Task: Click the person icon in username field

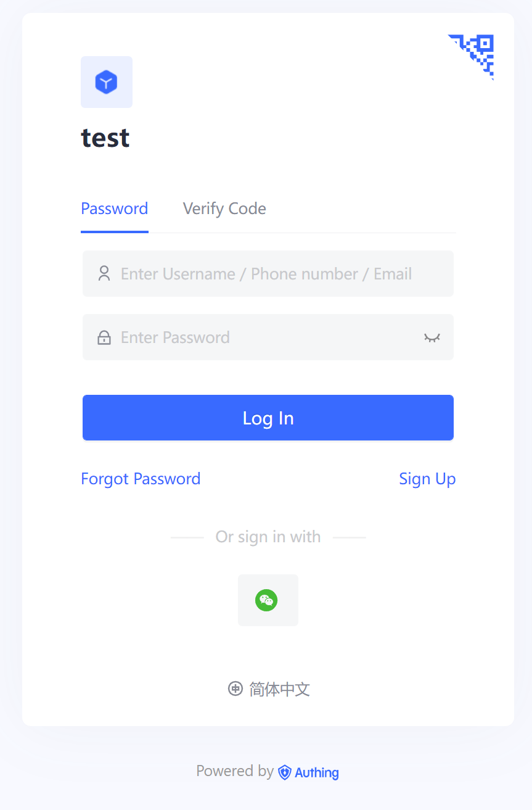Action: pos(104,273)
